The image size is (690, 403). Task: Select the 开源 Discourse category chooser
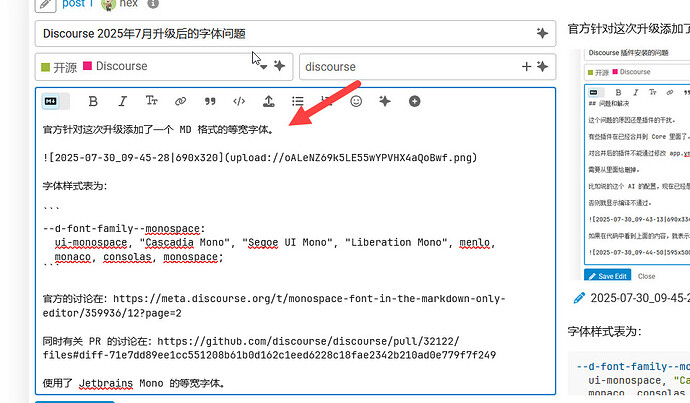coord(164,67)
